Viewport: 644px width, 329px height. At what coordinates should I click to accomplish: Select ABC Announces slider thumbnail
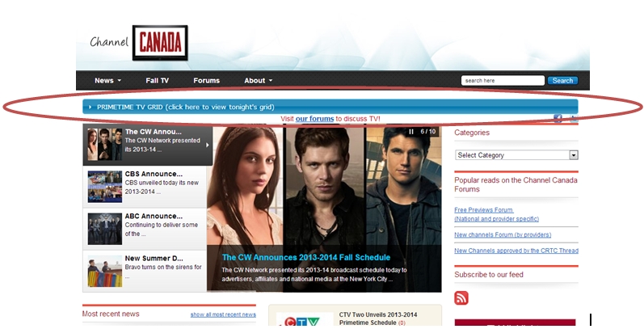(147, 229)
